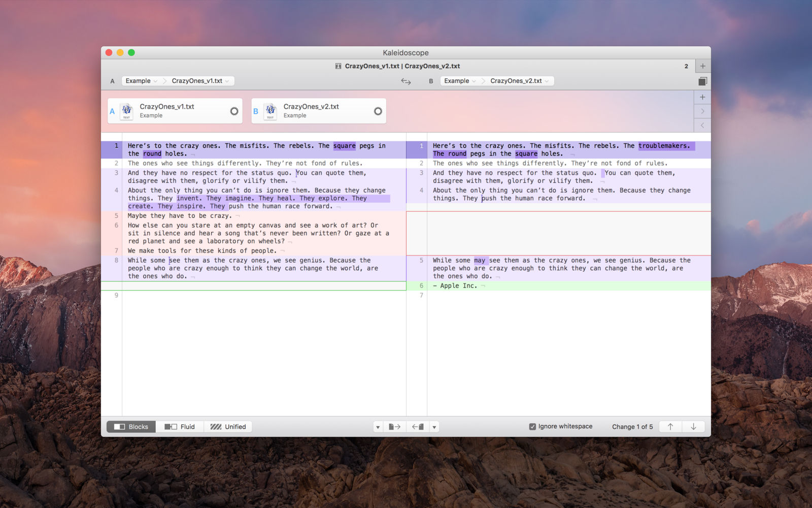Jump to next change down arrow

pos(693,427)
